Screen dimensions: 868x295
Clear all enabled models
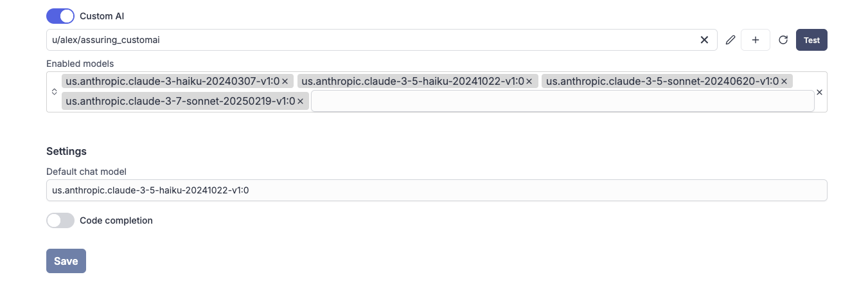(819, 92)
